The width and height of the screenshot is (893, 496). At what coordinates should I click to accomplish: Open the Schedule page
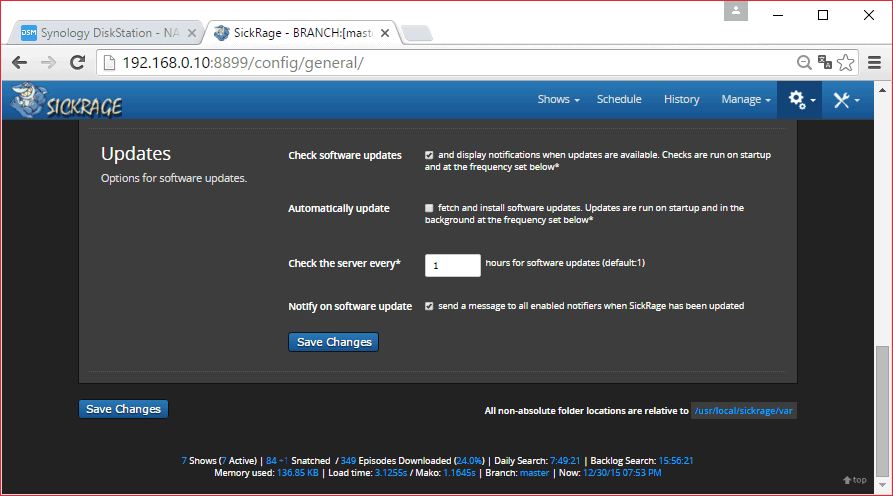(x=619, y=99)
